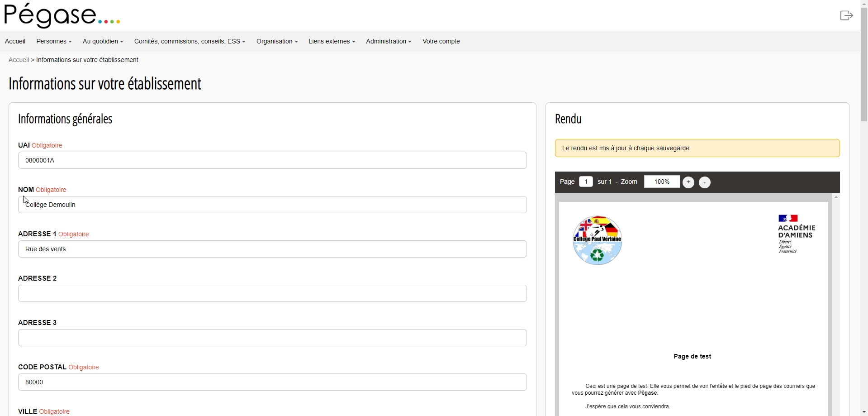868x416 pixels.
Task: Click the Collège Paul Verlaine logo in preview
Action: tap(597, 240)
